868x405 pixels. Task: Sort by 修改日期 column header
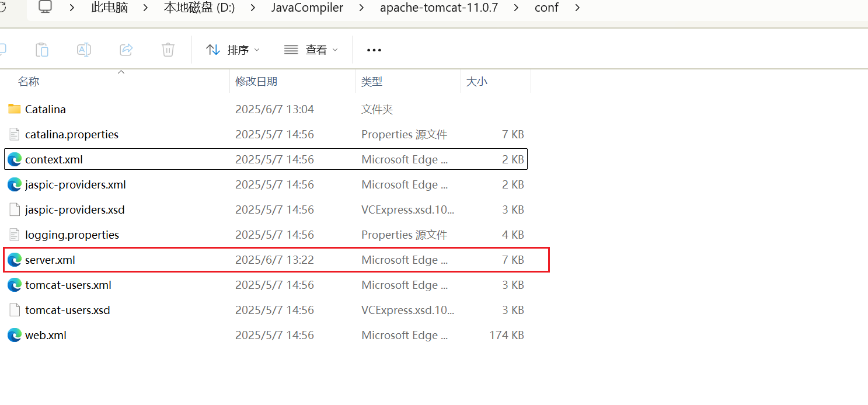(256, 82)
